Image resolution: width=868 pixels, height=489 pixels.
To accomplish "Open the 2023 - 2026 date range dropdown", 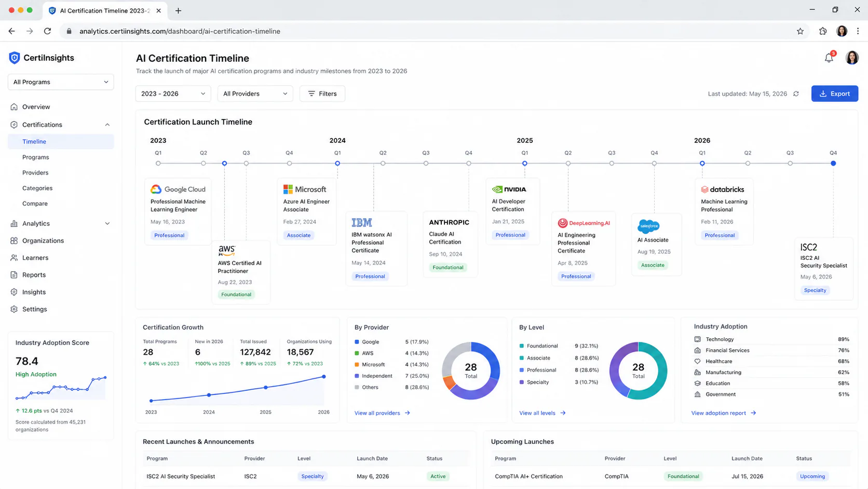I will click(173, 94).
